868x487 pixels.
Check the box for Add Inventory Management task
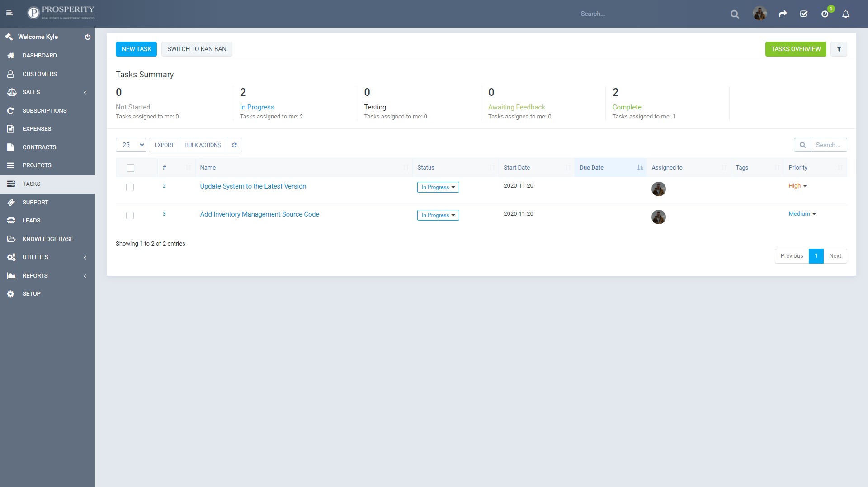pyautogui.click(x=130, y=215)
